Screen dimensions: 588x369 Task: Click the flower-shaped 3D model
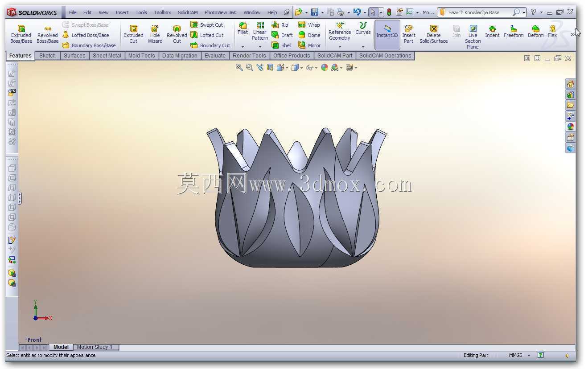296,198
